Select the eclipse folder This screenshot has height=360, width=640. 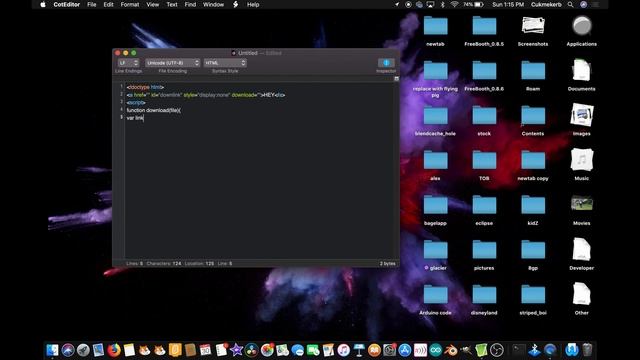484,211
